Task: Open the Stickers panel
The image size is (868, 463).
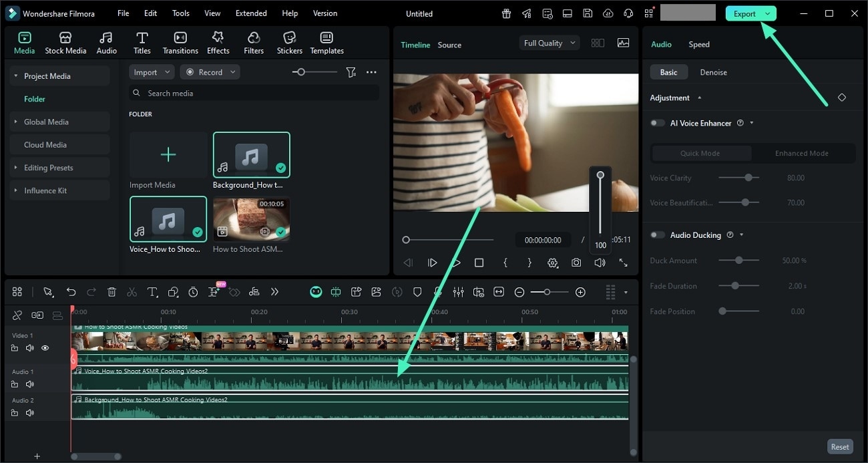Action: (289, 41)
